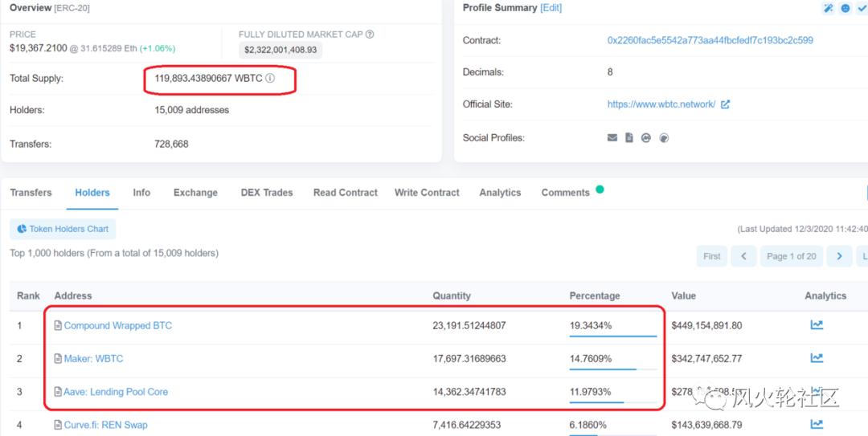Go to next page of holders
The width and height of the screenshot is (868, 436).
point(839,256)
